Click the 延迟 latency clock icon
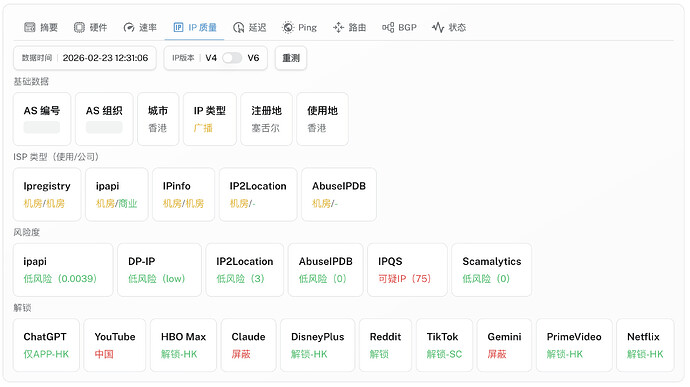Image resolution: width=690 pixels, height=387 pixels. [x=239, y=27]
